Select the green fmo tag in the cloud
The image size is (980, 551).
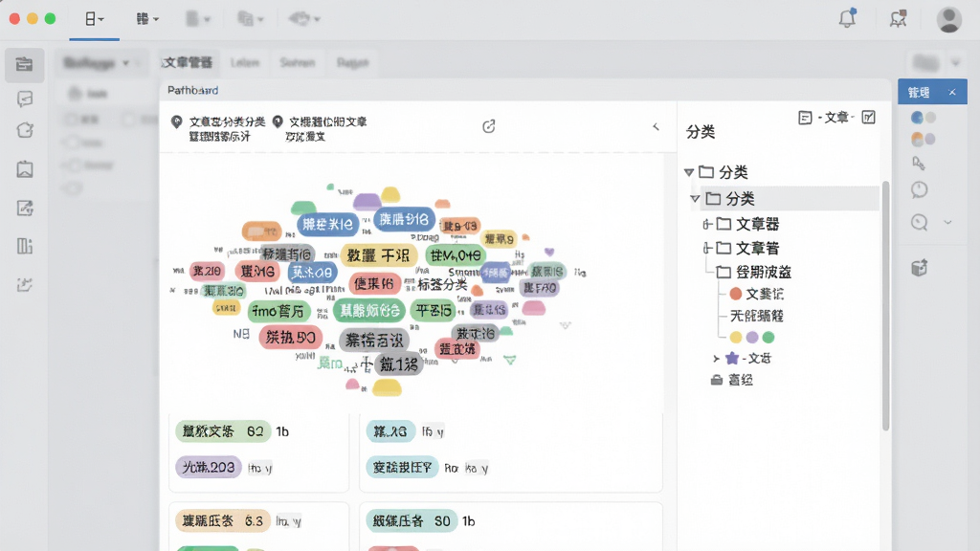pyautogui.click(x=278, y=311)
